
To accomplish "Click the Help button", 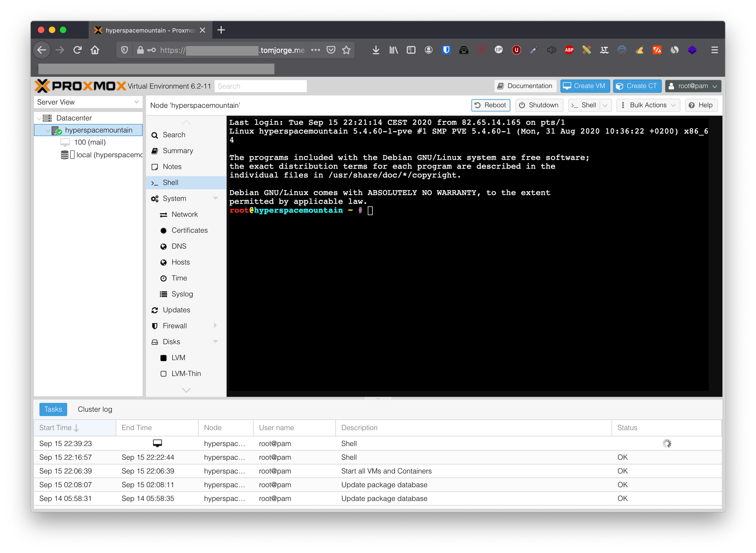I will pyautogui.click(x=701, y=105).
